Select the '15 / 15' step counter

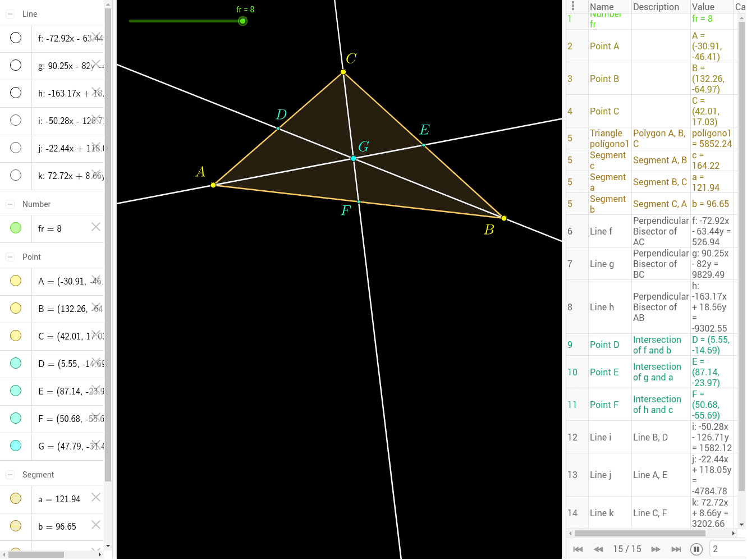pyautogui.click(x=627, y=549)
